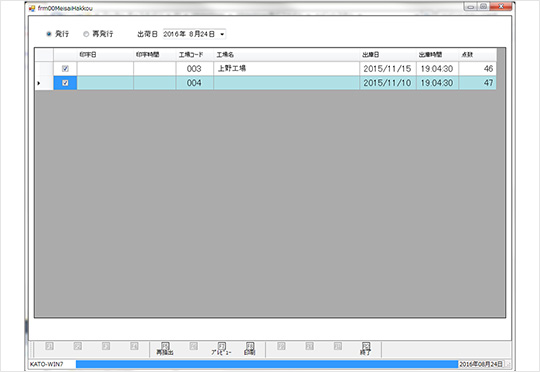Uncheck the checkbox for factory 004 row
Screen dimensions: 540x372
click(x=65, y=83)
